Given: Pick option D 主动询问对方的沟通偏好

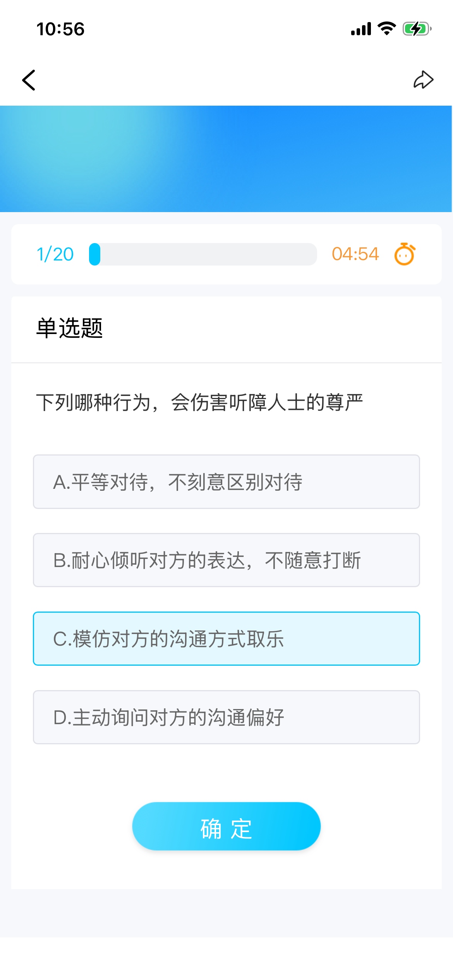Looking at the screenshot, I should coord(226,717).
